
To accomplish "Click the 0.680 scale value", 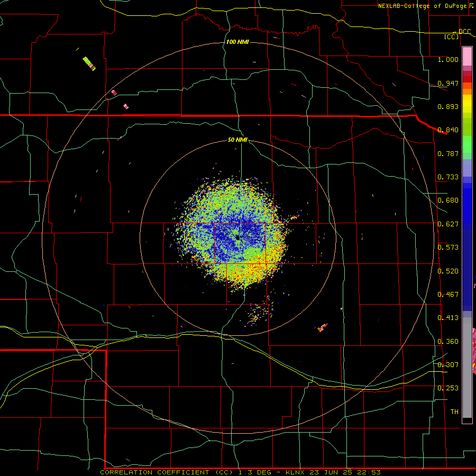I will tap(448, 200).
